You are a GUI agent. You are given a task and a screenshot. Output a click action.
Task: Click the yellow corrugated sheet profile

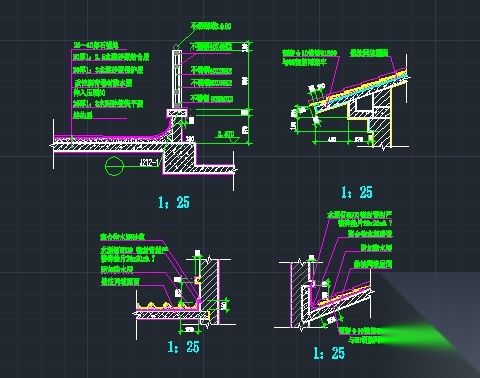click(x=166, y=306)
